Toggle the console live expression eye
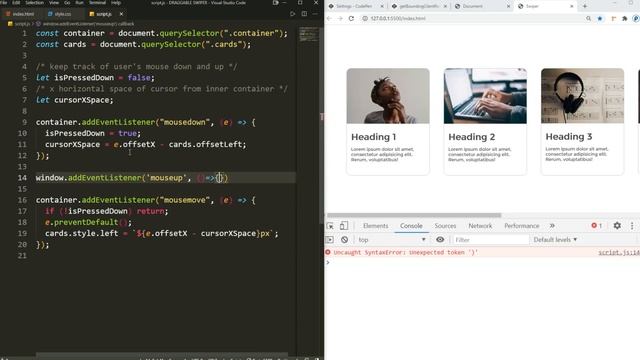This screenshot has width=640, height=360. [440, 240]
